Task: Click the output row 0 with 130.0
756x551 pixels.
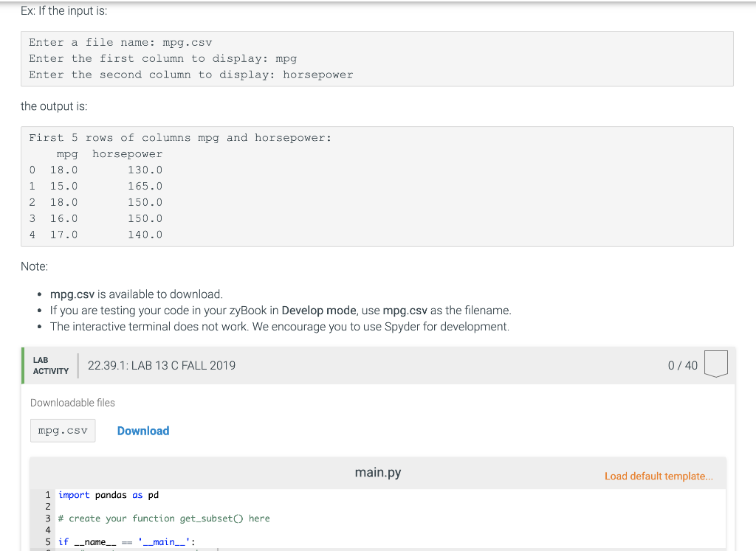Action: [96, 170]
